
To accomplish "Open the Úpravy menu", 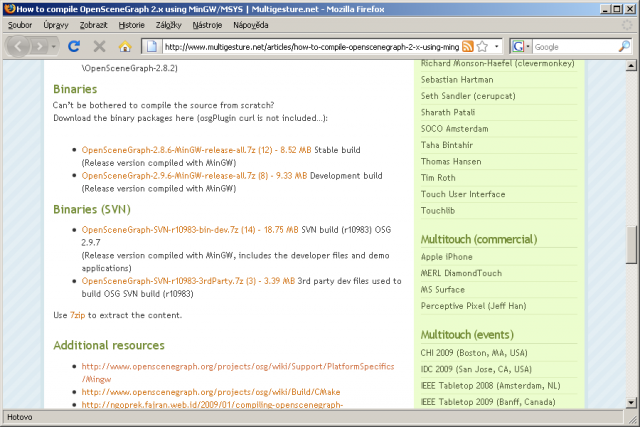I will click(x=56, y=25).
